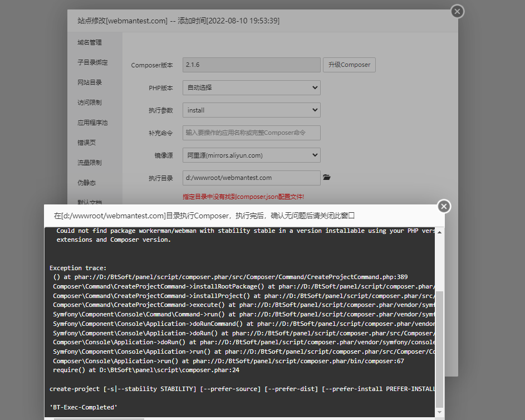Click the 'BT-Exec-Completed' line
Screen dimensions: 525x420
click(84, 407)
